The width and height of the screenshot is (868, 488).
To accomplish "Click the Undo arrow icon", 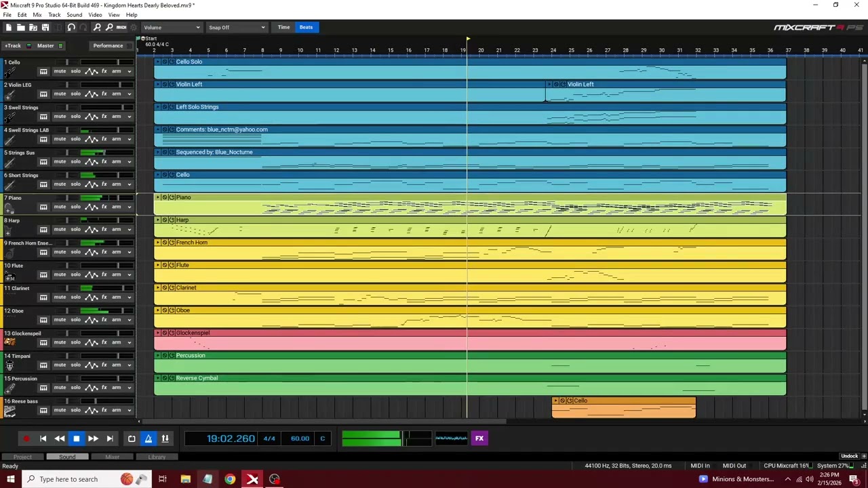I will 71,27.
